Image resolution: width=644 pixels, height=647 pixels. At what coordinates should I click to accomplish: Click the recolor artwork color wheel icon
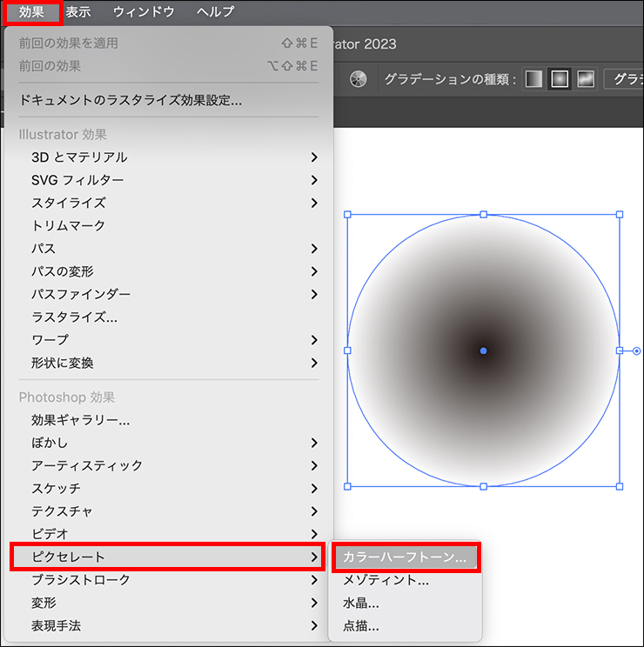(358, 79)
